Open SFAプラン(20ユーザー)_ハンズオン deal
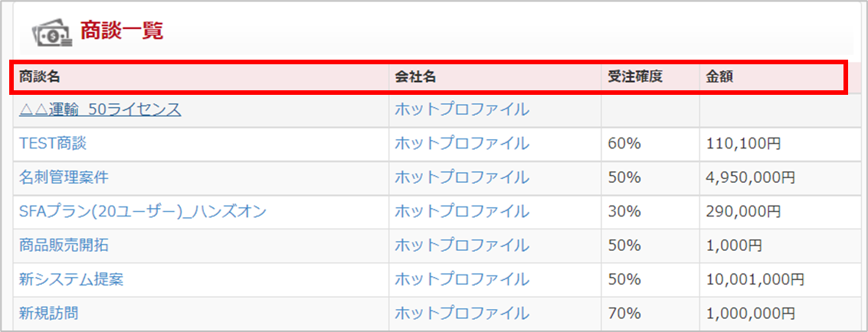868x332 pixels. point(142,211)
